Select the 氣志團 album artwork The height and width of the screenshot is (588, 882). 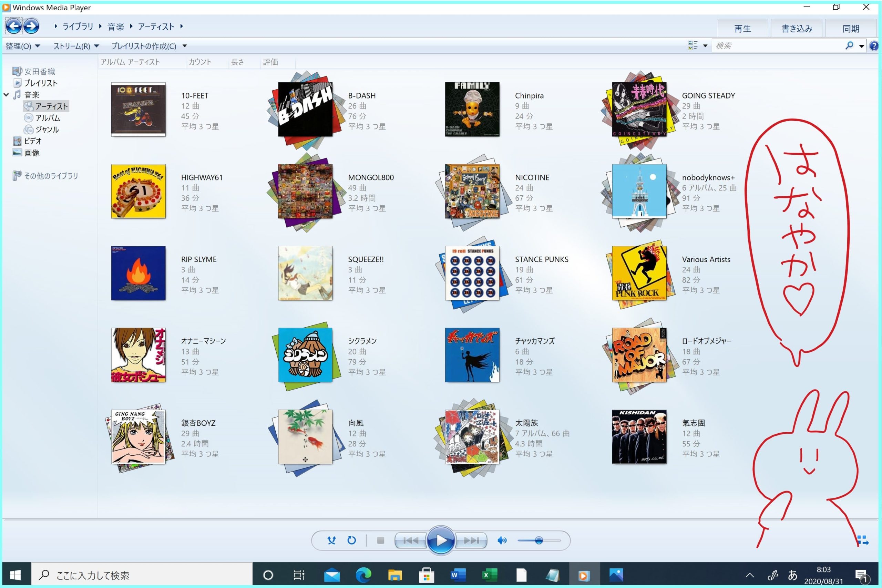click(x=639, y=437)
